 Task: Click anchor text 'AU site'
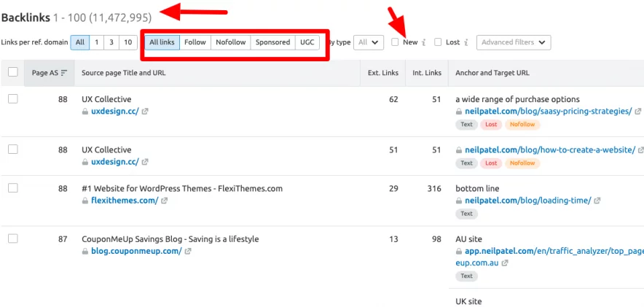[468, 239]
